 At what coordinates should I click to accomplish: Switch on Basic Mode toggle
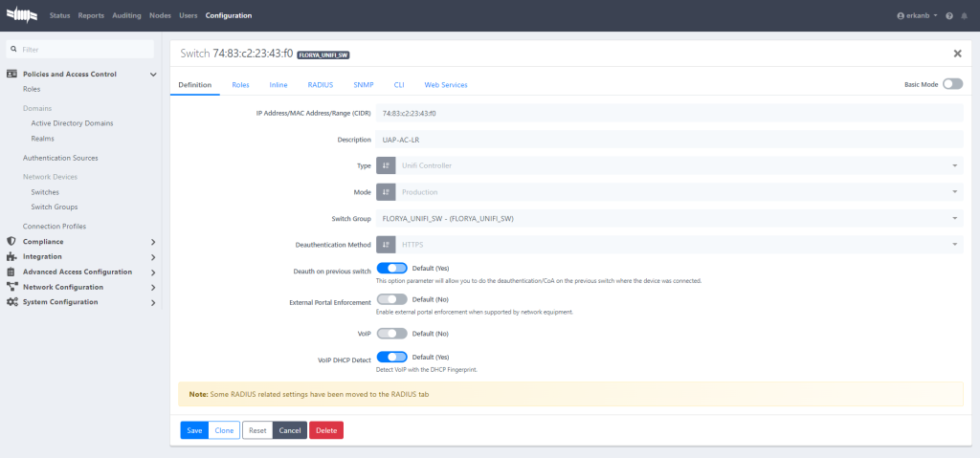952,84
